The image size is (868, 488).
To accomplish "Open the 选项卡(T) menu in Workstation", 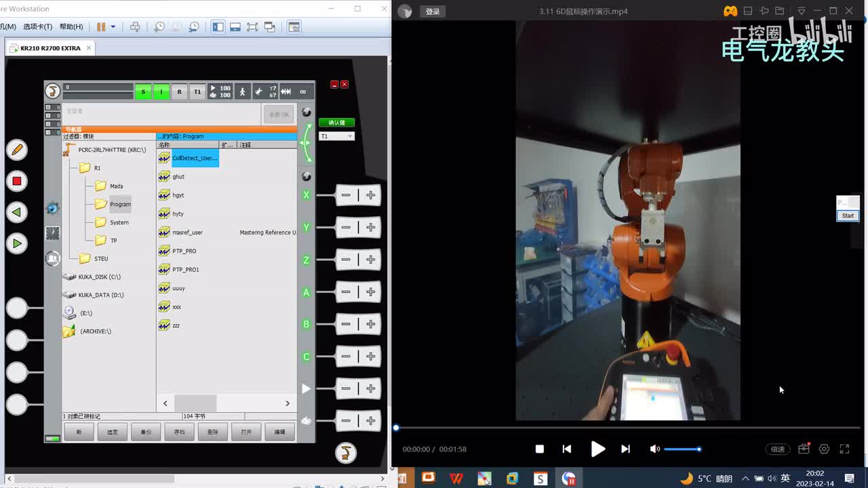I will (37, 26).
